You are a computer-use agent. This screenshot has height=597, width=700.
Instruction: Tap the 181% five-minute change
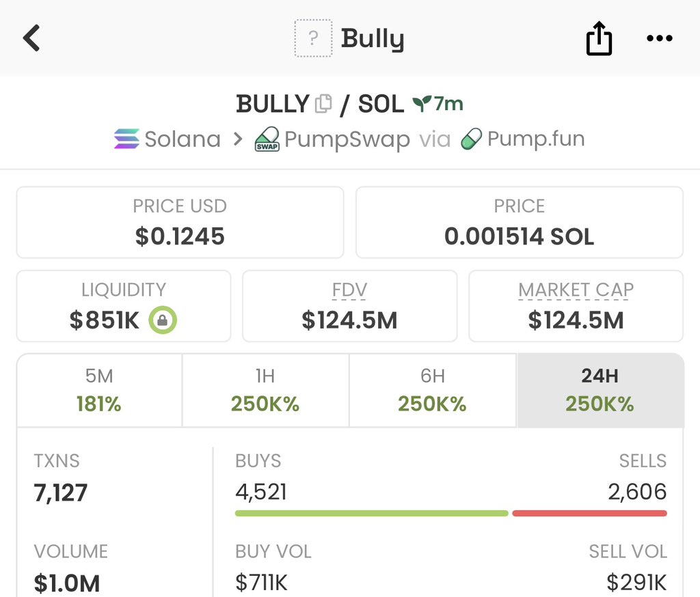pos(98,404)
